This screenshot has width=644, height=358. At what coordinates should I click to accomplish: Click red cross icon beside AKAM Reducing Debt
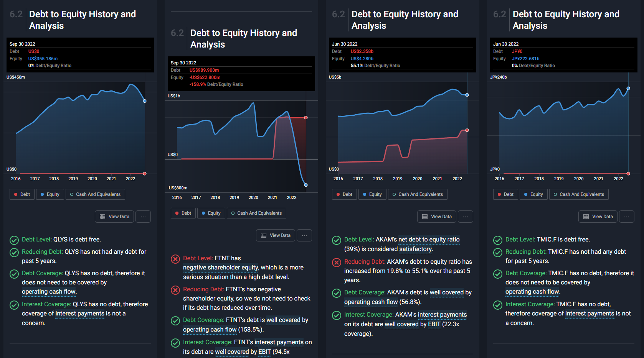[x=337, y=263]
